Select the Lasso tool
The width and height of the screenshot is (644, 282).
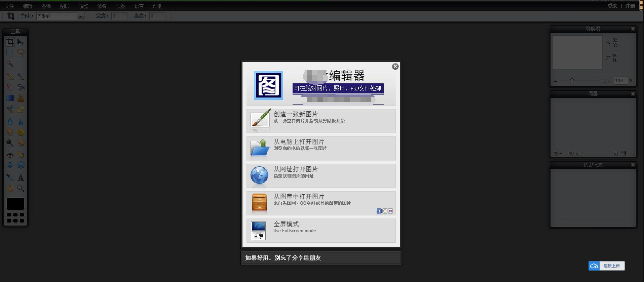coord(21,52)
